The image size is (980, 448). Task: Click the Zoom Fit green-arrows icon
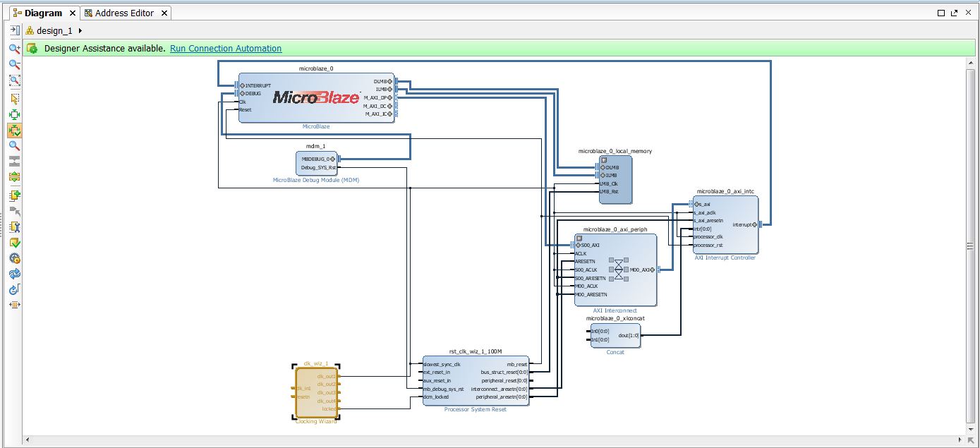click(x=14, y=114)
